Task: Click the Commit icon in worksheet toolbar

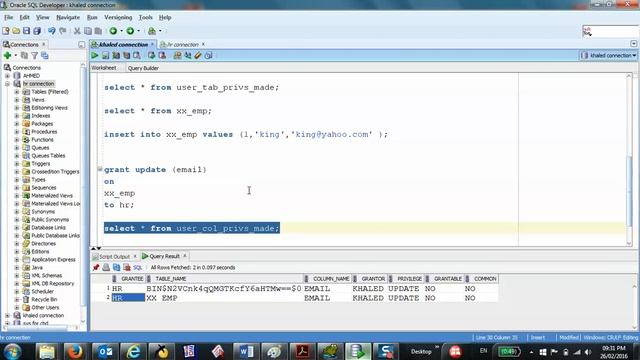Action: (x=151, y=56)
